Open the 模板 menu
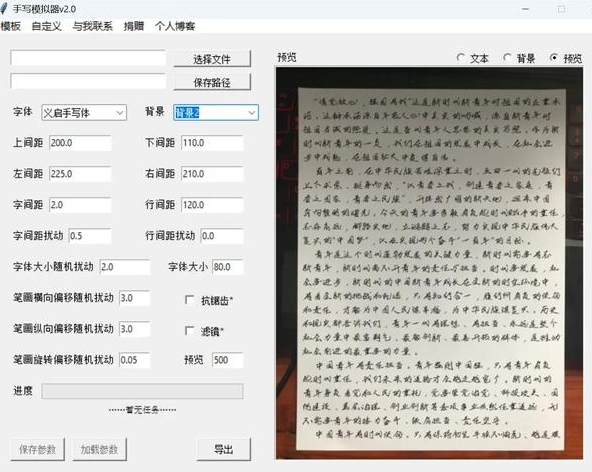Image resolution: width=592 pixels, height=472 pixels. (x=11, y=26)
